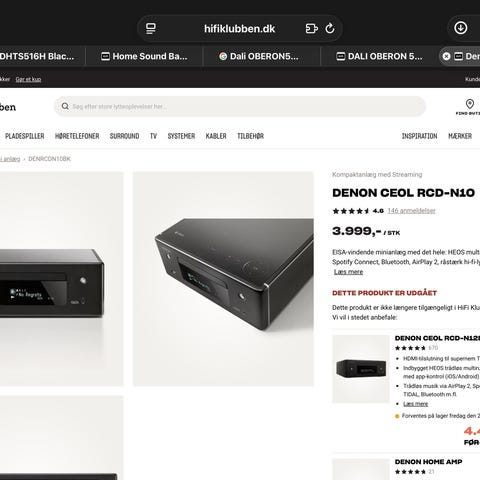
Task: Click the star rating for the RCD-N10
Action: point(351,211)
